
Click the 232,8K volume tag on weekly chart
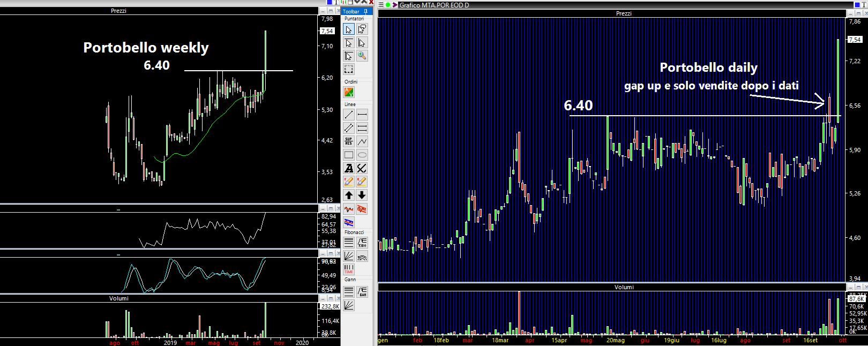tap(330, 306)
